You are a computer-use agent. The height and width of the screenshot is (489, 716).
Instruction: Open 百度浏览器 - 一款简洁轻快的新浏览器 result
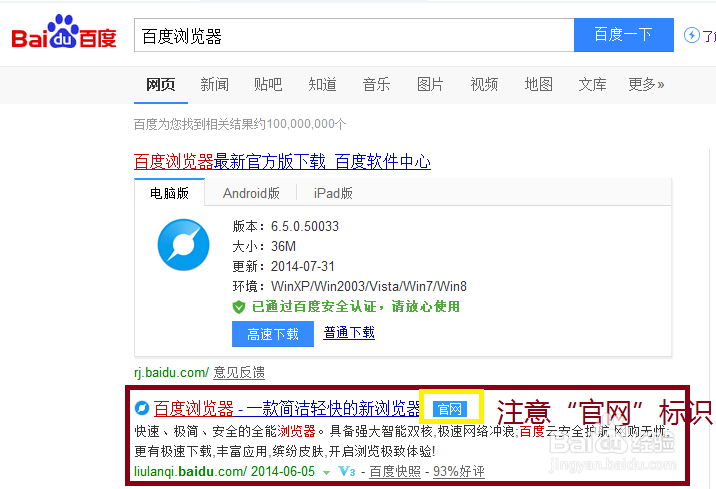(x=287, y=409)
